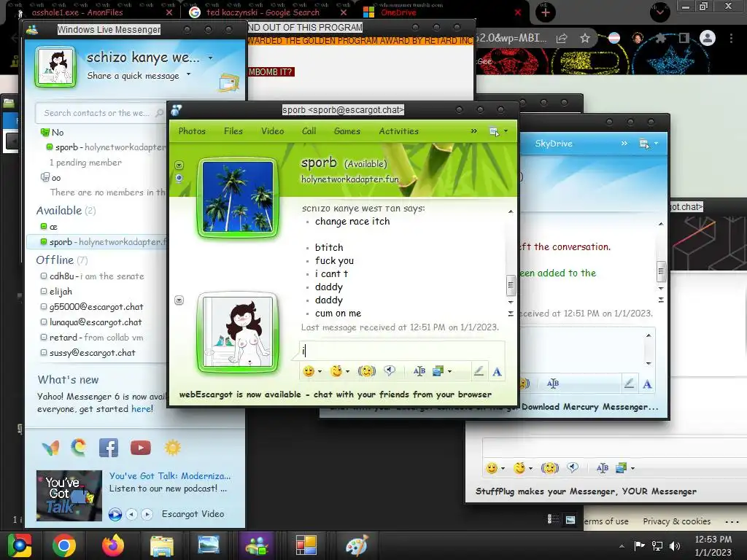Click font A icon in SkyDrive window

(647, 384)
